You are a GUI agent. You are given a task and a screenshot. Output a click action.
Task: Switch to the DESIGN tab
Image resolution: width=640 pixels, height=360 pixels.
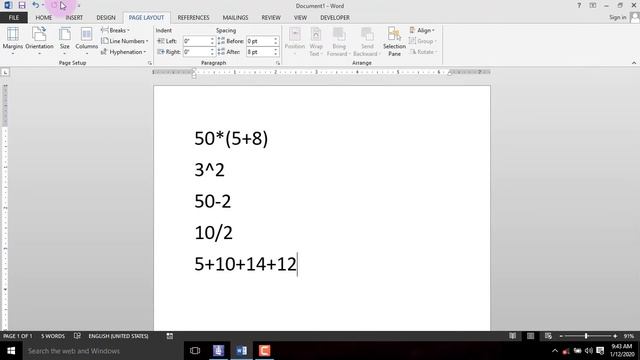click(106, 18)
